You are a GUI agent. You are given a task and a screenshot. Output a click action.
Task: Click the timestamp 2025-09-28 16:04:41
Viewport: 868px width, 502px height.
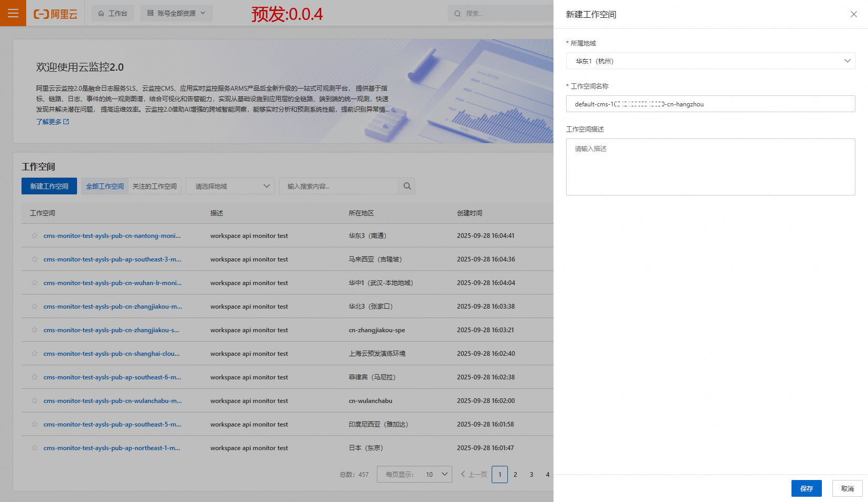[x=486, y=236]
